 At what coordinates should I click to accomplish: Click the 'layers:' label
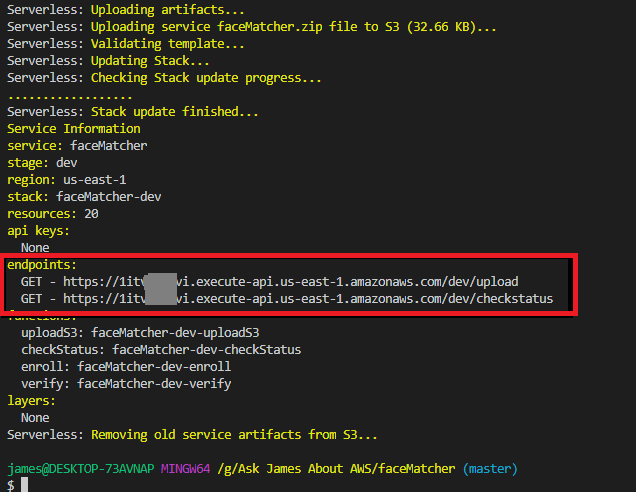click(x=31, y=401)
